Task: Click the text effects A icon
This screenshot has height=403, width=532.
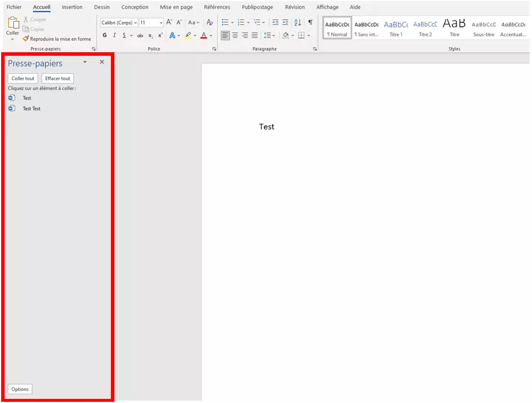Action: 172,35
